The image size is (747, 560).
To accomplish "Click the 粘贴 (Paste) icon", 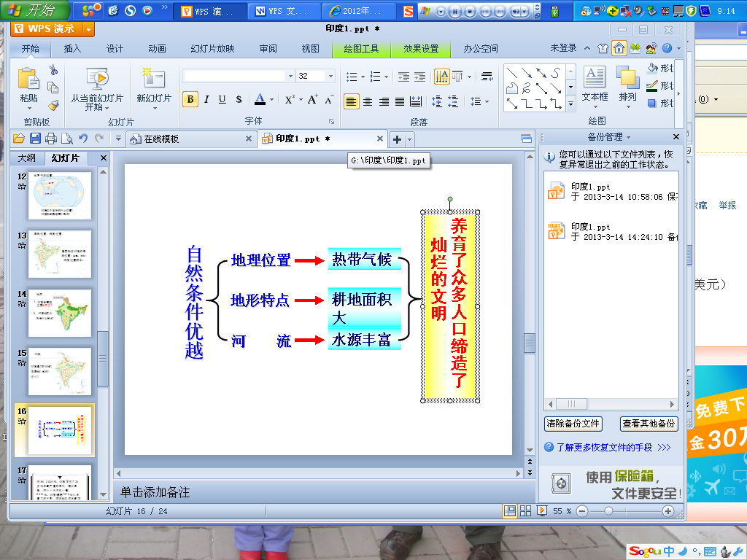I will [x=27, y=79].
